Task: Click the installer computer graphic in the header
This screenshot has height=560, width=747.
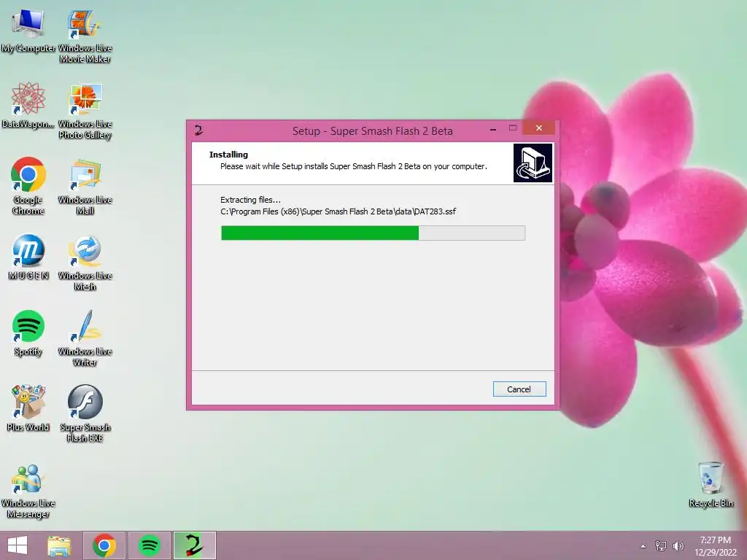Action: (x=533, y=163)
